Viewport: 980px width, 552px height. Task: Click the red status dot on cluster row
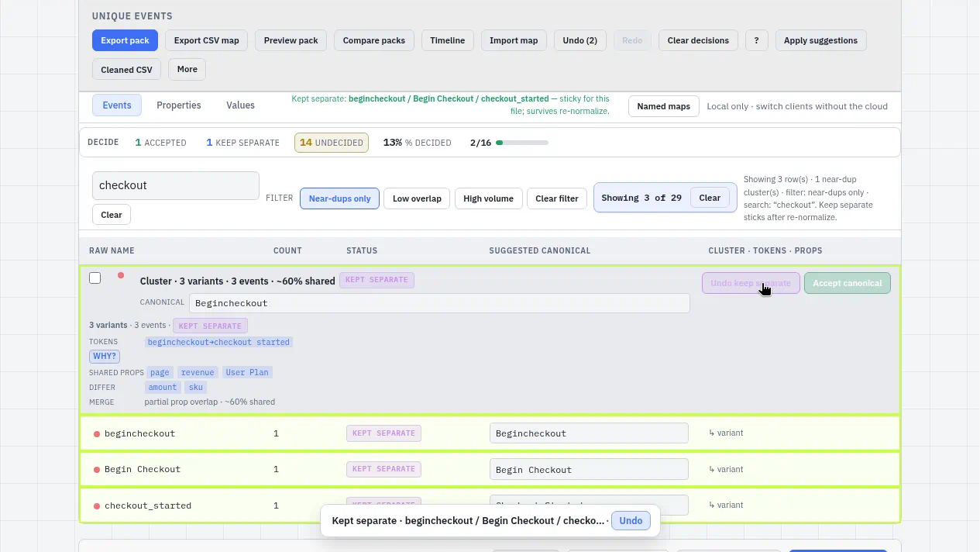[x=121, y=275]
